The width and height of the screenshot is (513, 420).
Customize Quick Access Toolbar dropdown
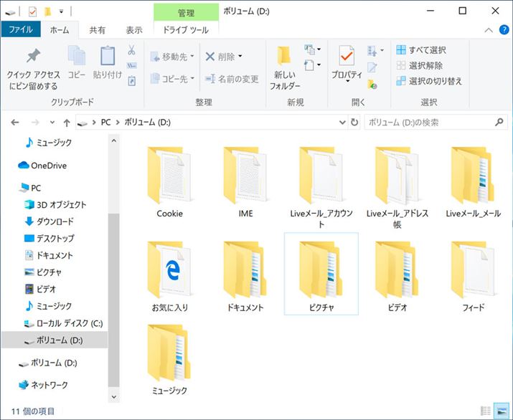click(x=61, y=12)
